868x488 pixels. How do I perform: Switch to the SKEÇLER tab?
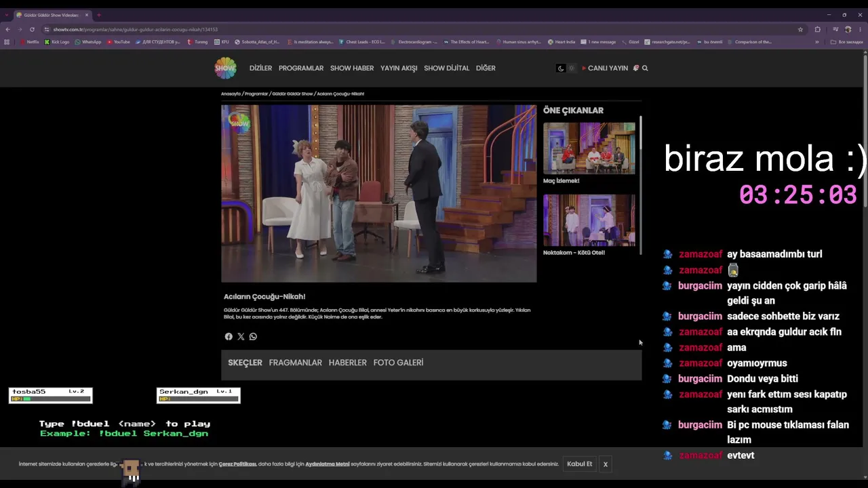245,363
